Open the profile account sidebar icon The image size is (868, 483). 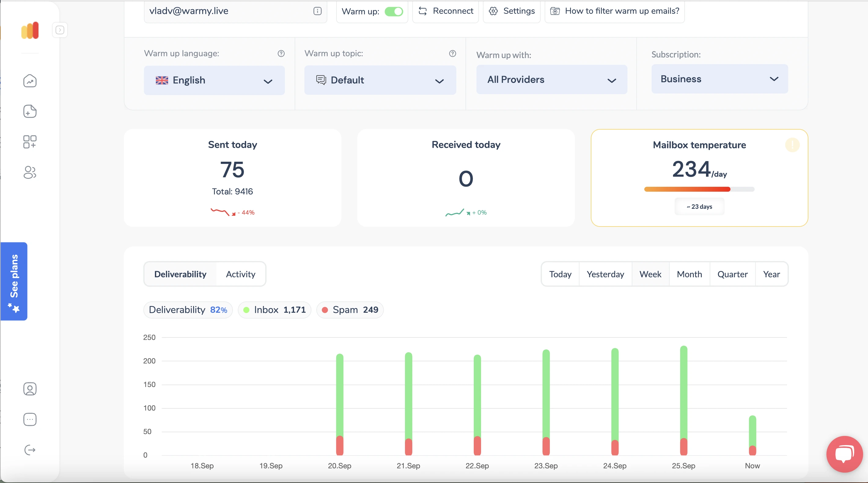tap(30, 389)
